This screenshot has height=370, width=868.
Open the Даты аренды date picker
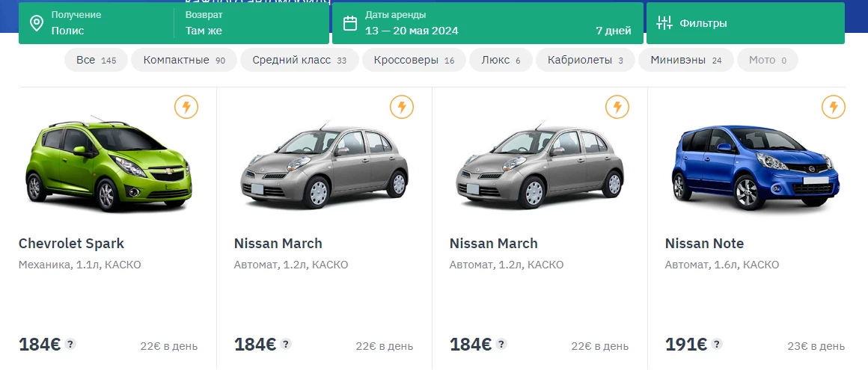pyautogui.click(x=488, y=23)
